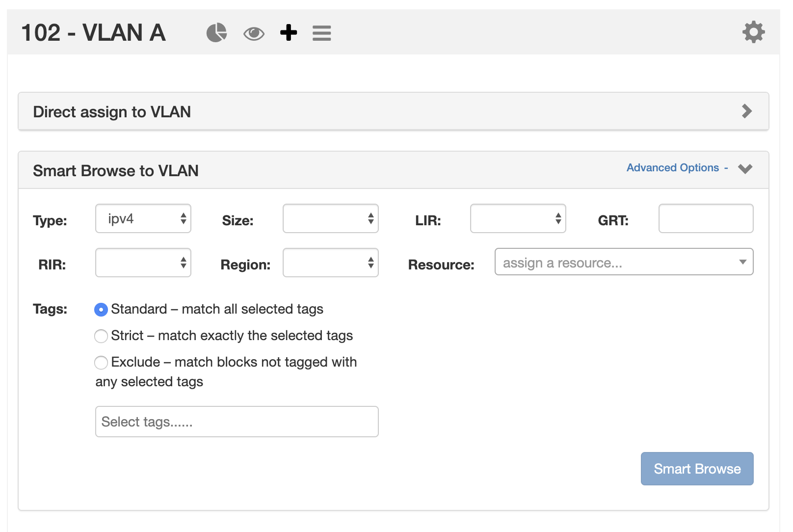Viewport: 793px width, 532px height.
Task: Open the assign a resource combo box
Action: 623,262
